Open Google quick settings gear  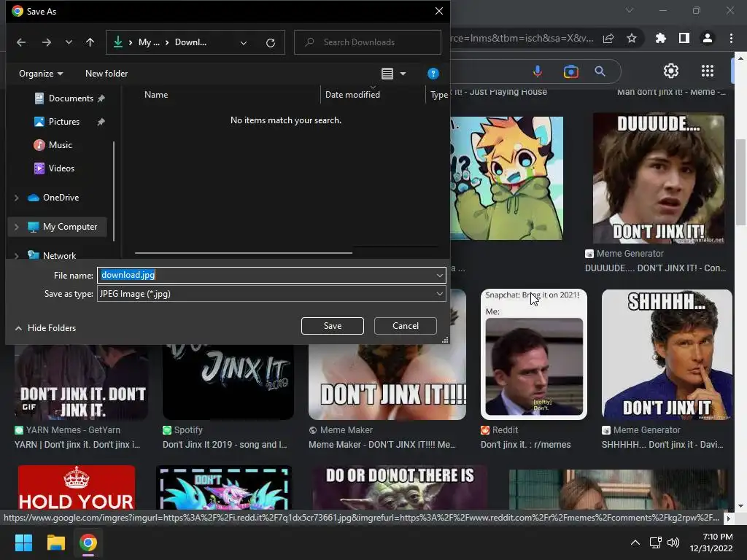point(671,71)
